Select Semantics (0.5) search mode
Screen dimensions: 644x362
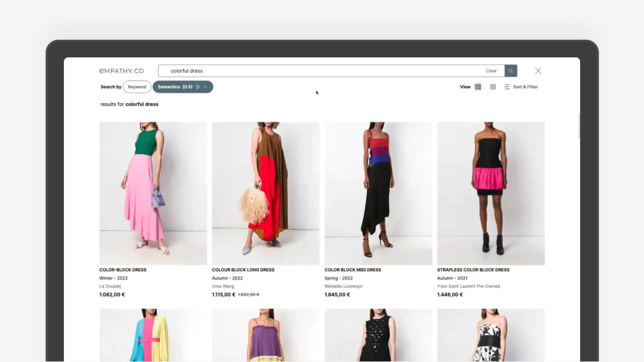175,87
